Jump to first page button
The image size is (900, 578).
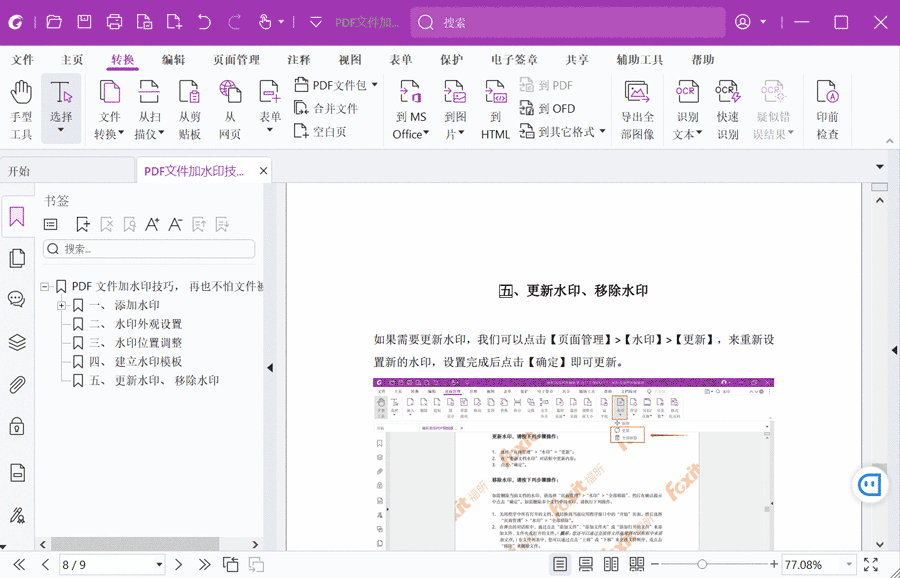(19, 565)
